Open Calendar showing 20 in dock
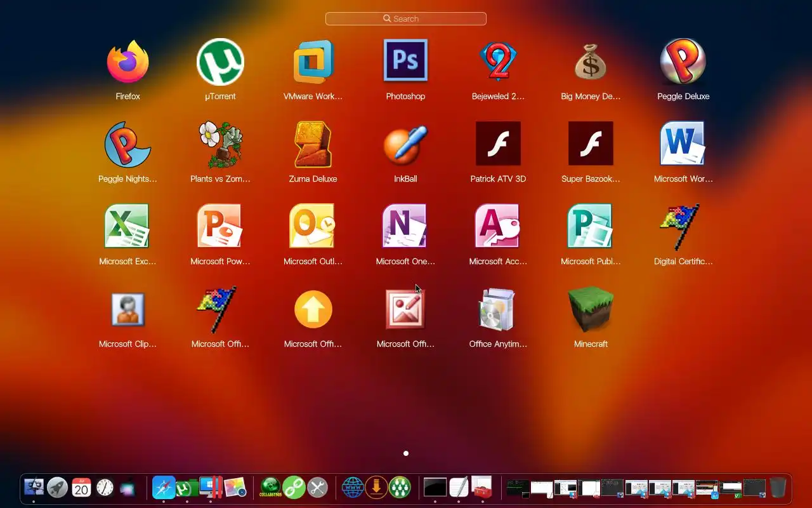Viewport: 812px width, 508px height. click(x=81, y=488)
